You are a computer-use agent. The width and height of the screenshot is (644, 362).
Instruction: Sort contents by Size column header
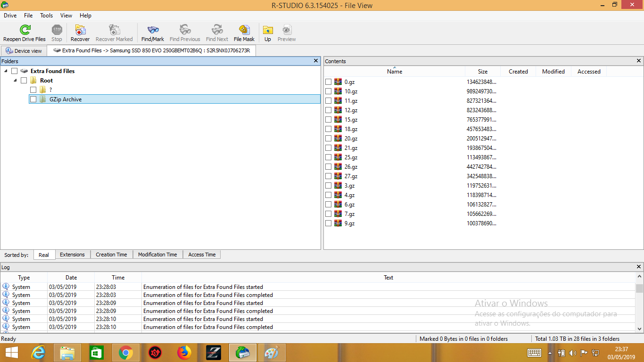[483, 72]
